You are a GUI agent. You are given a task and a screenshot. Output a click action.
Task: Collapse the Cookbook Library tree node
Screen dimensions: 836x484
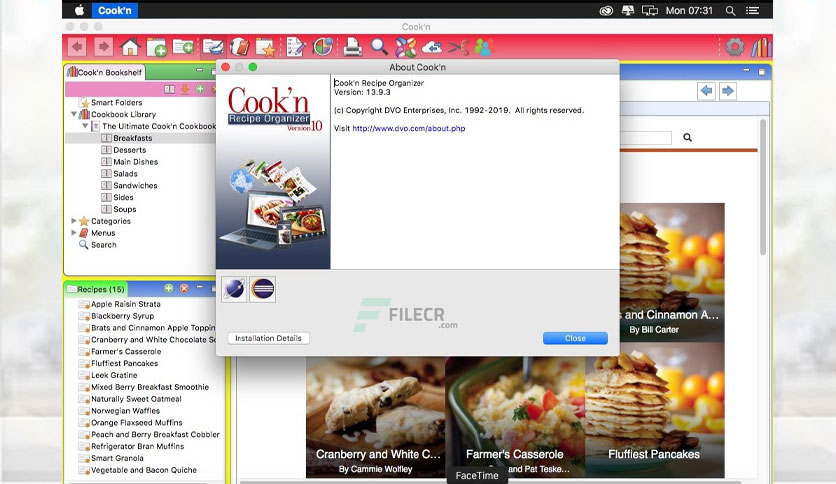[x=74, y=114]
